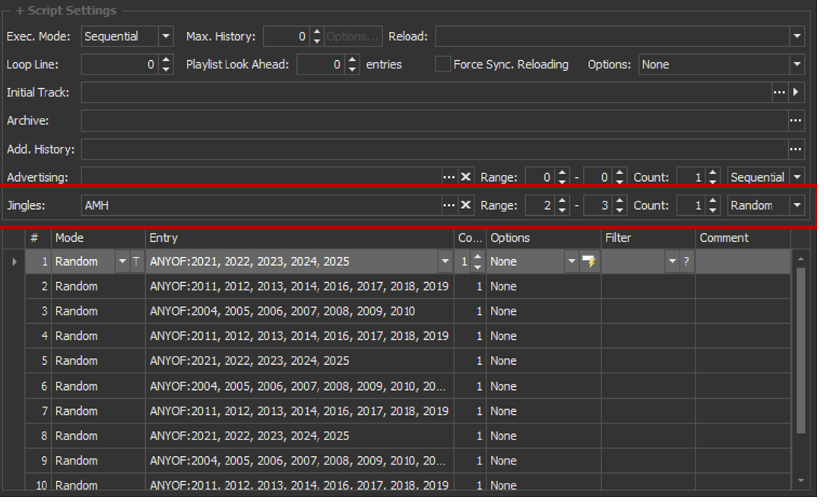Click the T icon in row 1 Mode cell

tap(136, 262)
